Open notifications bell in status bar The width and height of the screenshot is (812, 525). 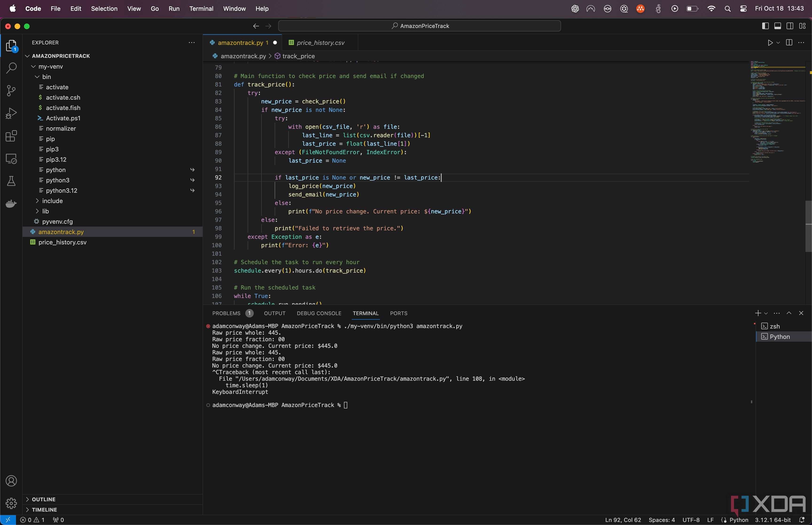click(802, 520)
